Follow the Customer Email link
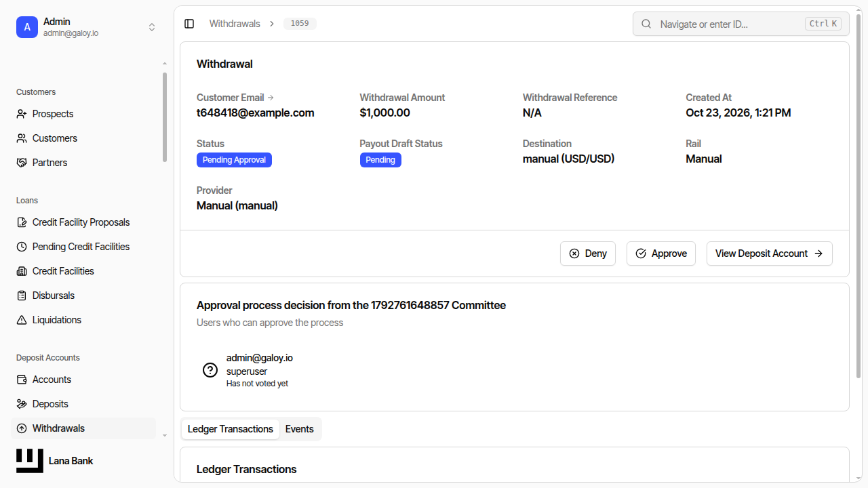This screenshot has height=488, width=868. pyautogui.click(x=235, y=98)
